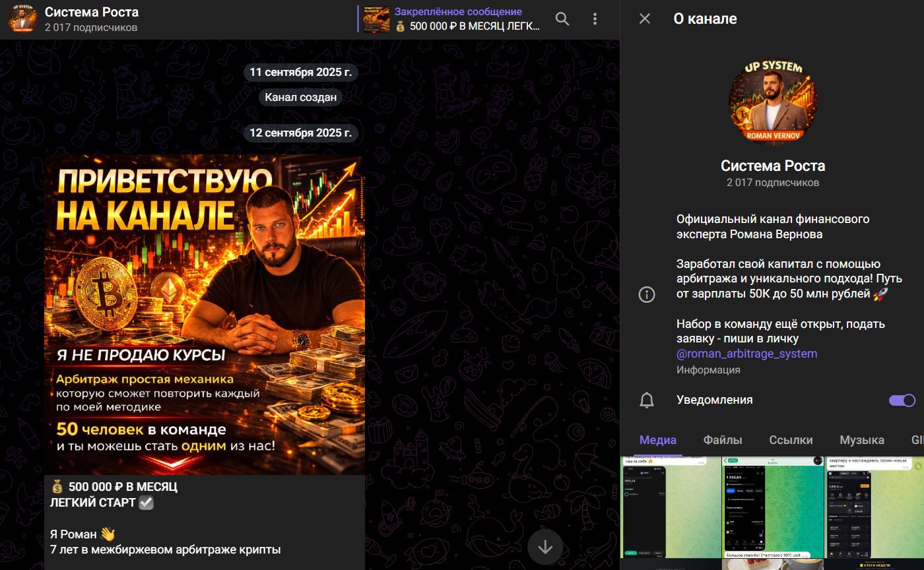The image size is (924, 570).
Task: Jump to latest messages with down-arrow button
Action: pyautogui.click(x=545, y=546)
